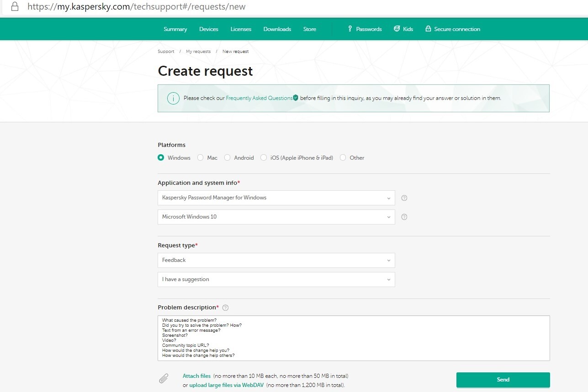Viewport: 588px width, 392px height.
Task: Select the Mac platform radio button
Action: pyautogui.click(x=200, y=157)
